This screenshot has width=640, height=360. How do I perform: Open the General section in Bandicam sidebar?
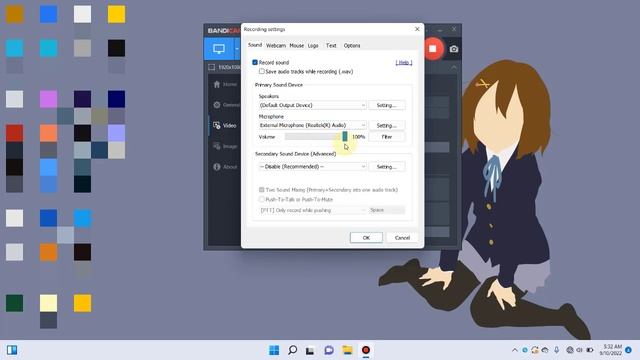tap(226, 104)
